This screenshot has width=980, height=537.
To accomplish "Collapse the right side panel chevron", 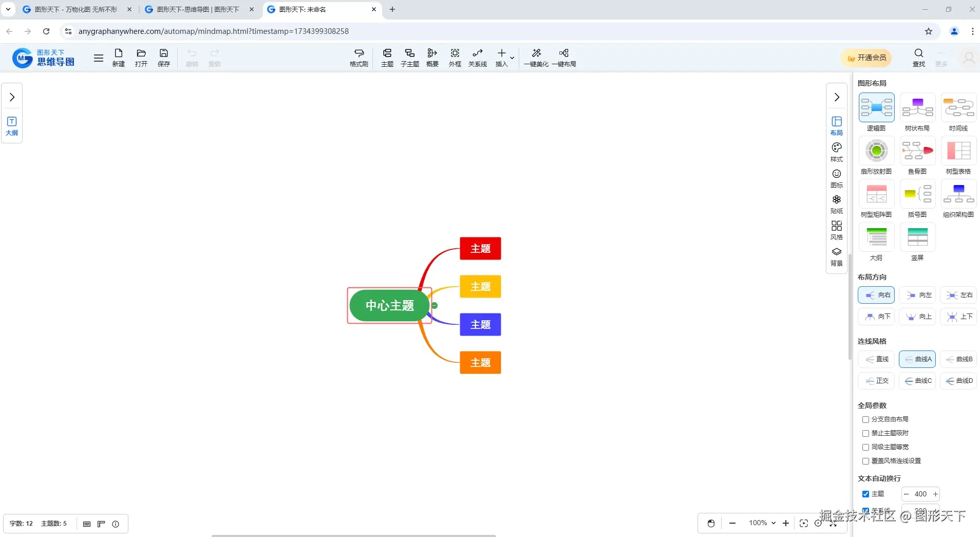I will coord(837,97).
